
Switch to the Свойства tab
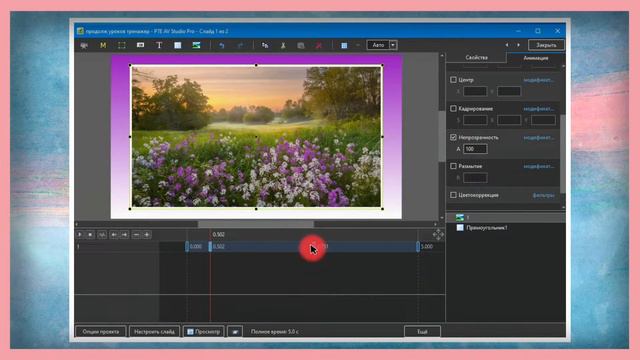point(476,58)
